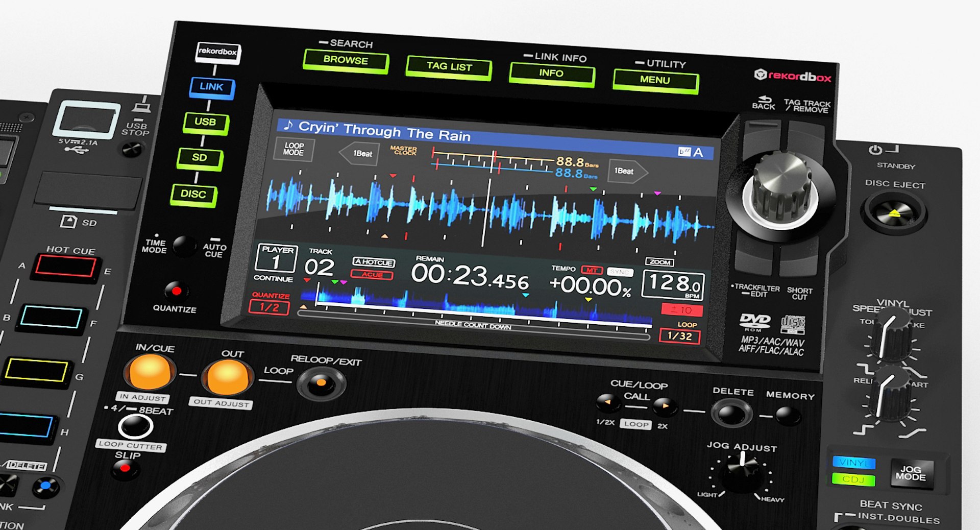The height and width of the screenshot is (530, 980).
Task: Open the BROWSE screen
Action: point(346,61)
